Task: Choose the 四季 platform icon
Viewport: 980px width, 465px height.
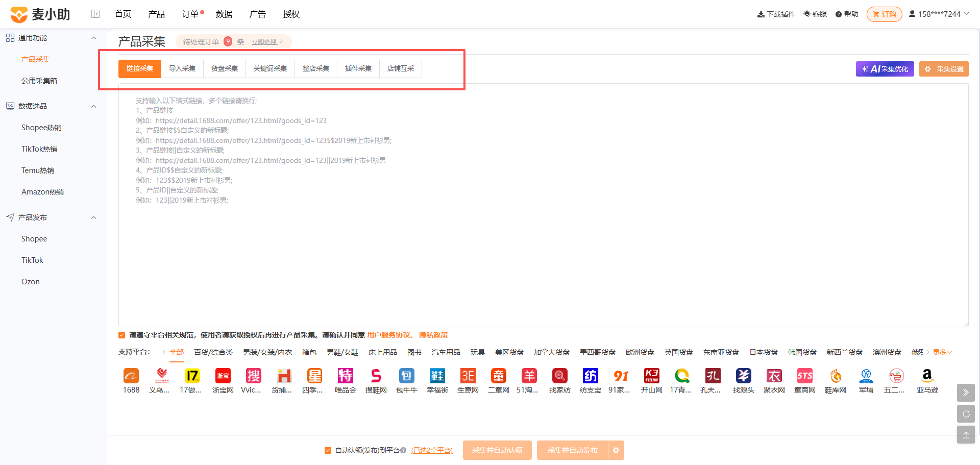Action: [x=315, y=376]
